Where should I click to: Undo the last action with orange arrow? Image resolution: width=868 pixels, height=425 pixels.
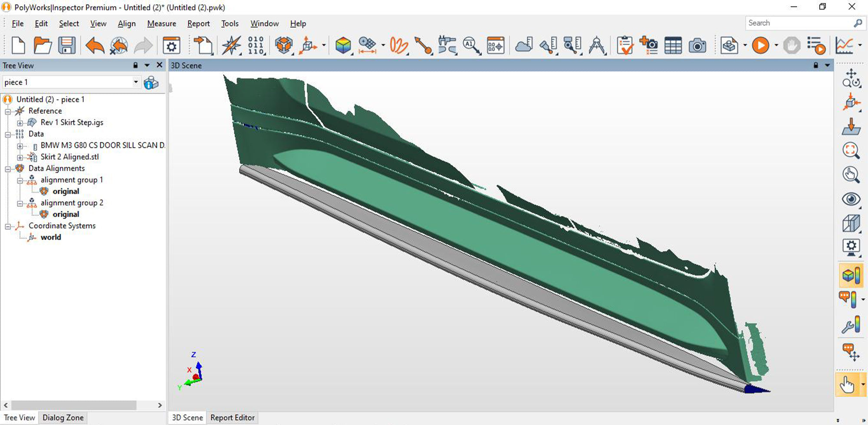[95, 46]
